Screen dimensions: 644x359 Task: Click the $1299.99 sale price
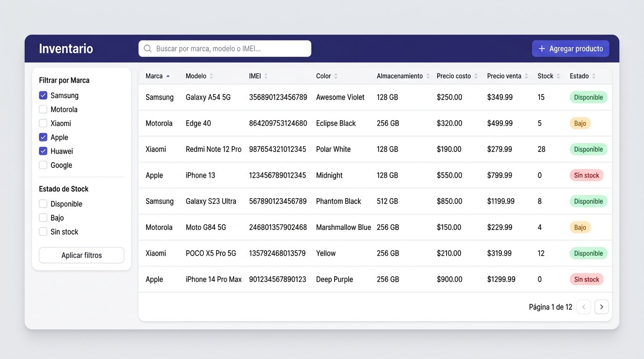(501, 279)
